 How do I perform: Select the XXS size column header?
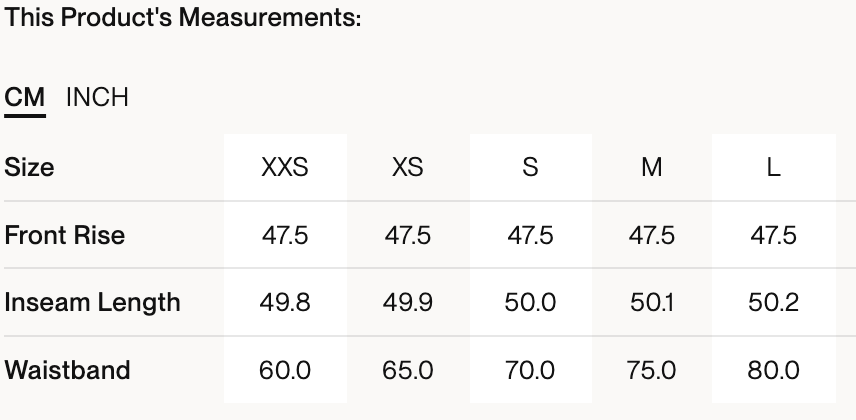(x=285, y=168)
